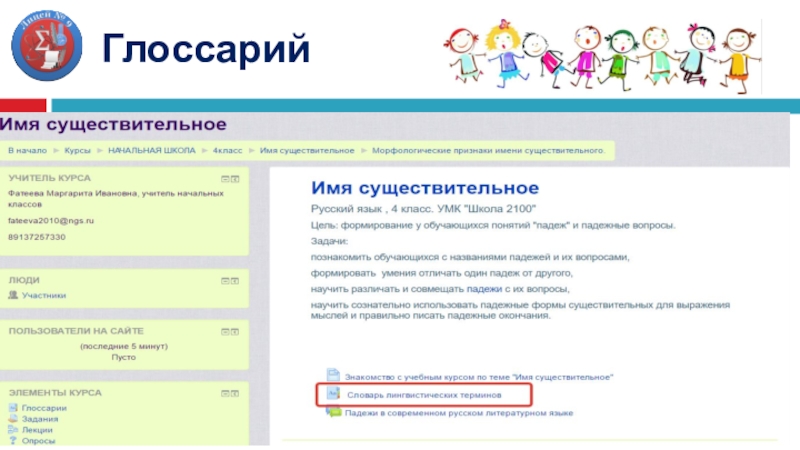
Task: Open Падежи в современном русском литературном языке
Action: tap(459, 413)
